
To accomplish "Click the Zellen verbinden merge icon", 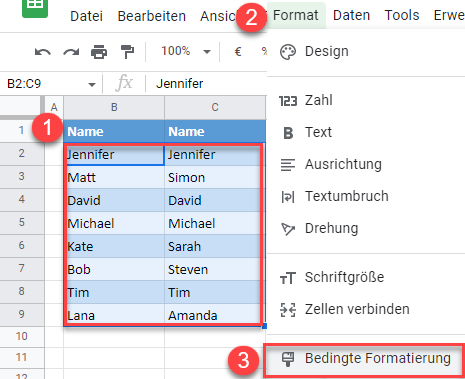I will [288, 310].
